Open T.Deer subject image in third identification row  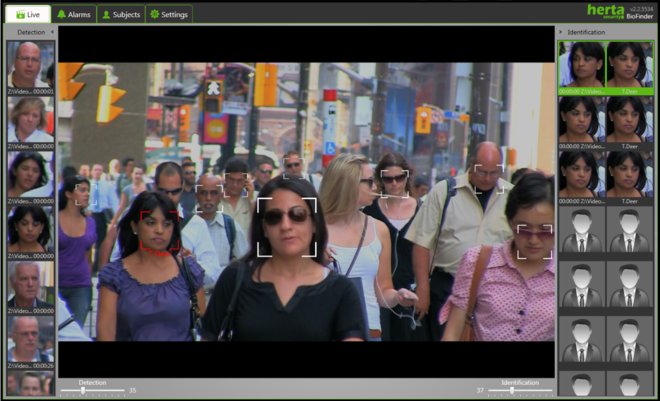(630, 175)
